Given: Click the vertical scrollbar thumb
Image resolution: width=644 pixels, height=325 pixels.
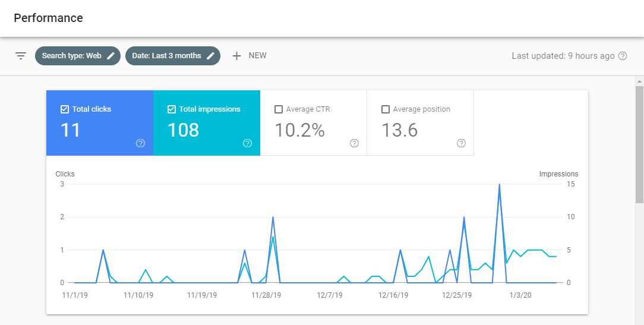Looking at the screenshot, I should click(x=639, y=143).
